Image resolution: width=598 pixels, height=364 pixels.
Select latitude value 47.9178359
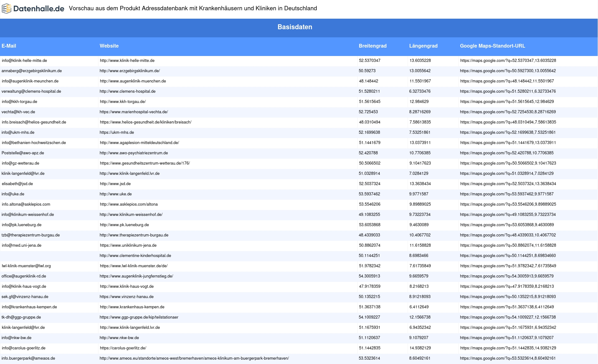coord(370,287)
